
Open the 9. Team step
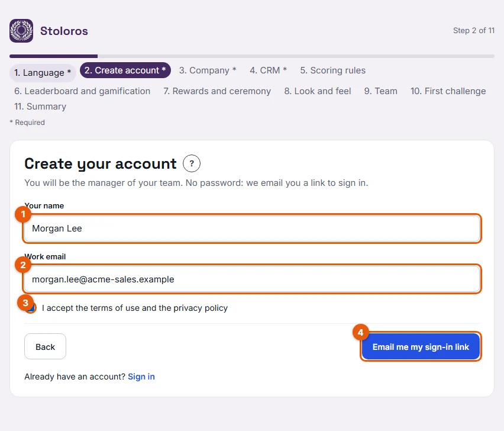[380, 91]
